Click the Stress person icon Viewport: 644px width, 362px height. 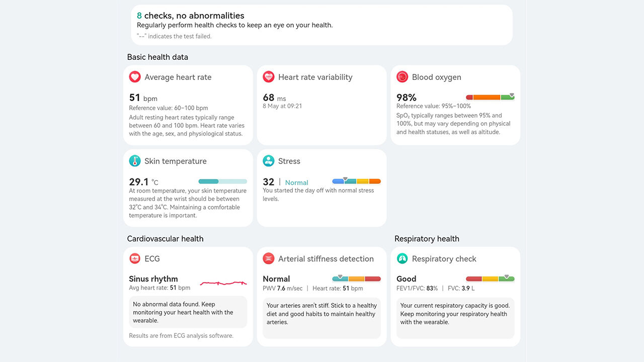(269, 161)
